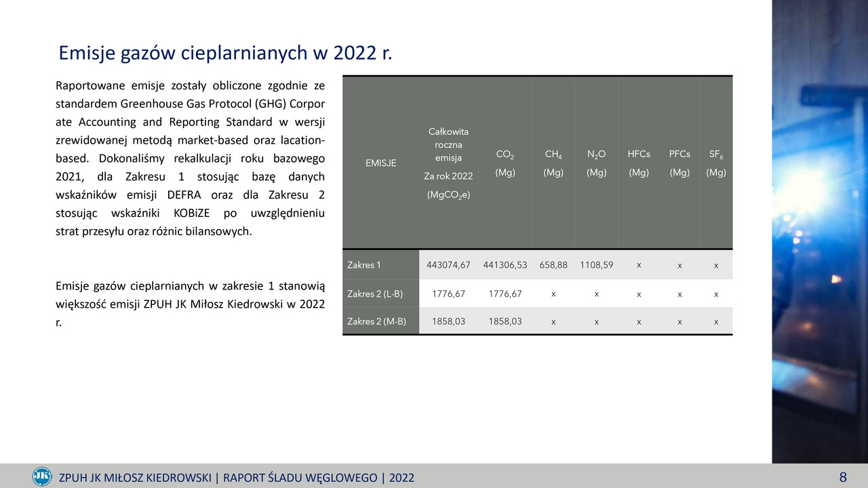The width and height of the screenshot is (868, 488).
Task: Click the N2O (Mg) column header
Action: [x=596, y=163]
